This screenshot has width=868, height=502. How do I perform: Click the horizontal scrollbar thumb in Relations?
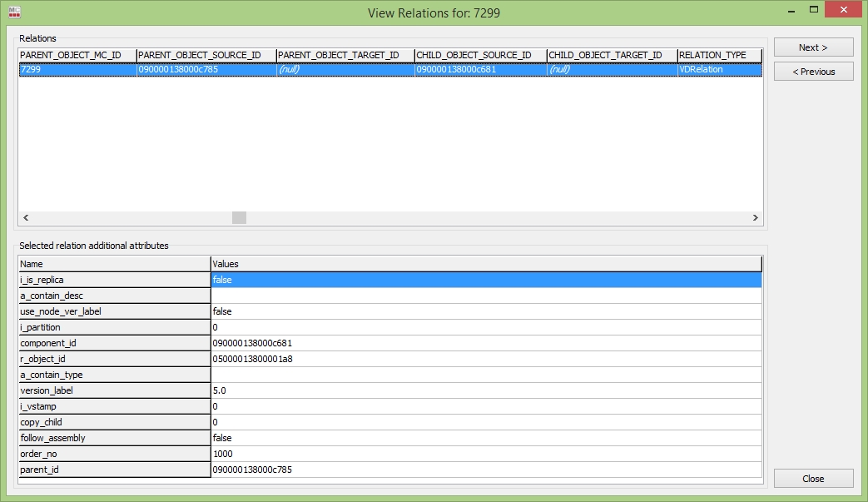coord(239,217)
